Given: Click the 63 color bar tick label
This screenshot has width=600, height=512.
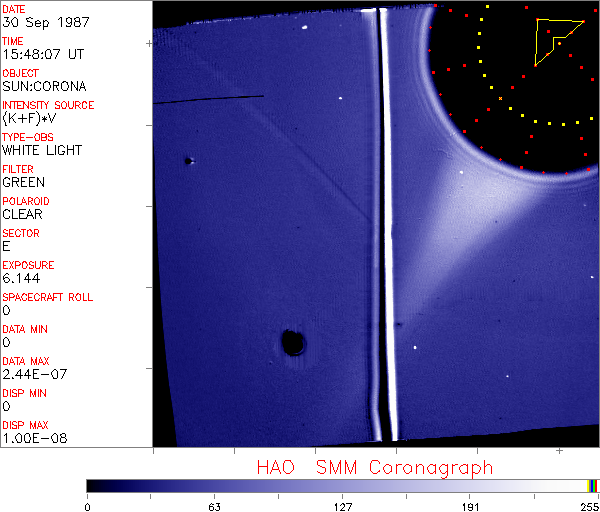Looking at the screenshot, I should pyautogui.click(x=214, y=507).
